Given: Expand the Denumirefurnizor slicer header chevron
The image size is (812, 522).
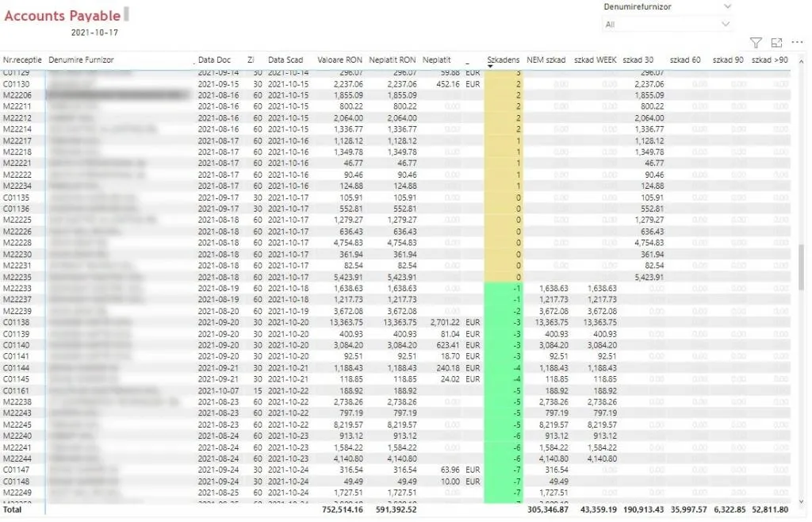Looking at the screenshot, I should coord(727,6).
